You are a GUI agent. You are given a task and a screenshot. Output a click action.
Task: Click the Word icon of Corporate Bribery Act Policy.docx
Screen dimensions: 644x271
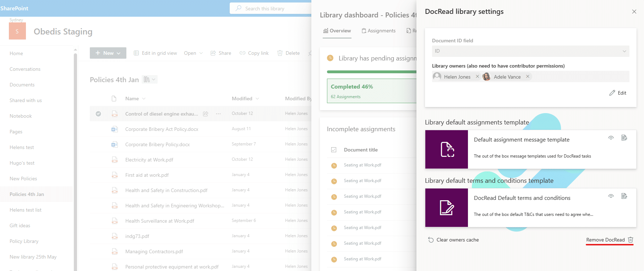pos(114,129)
